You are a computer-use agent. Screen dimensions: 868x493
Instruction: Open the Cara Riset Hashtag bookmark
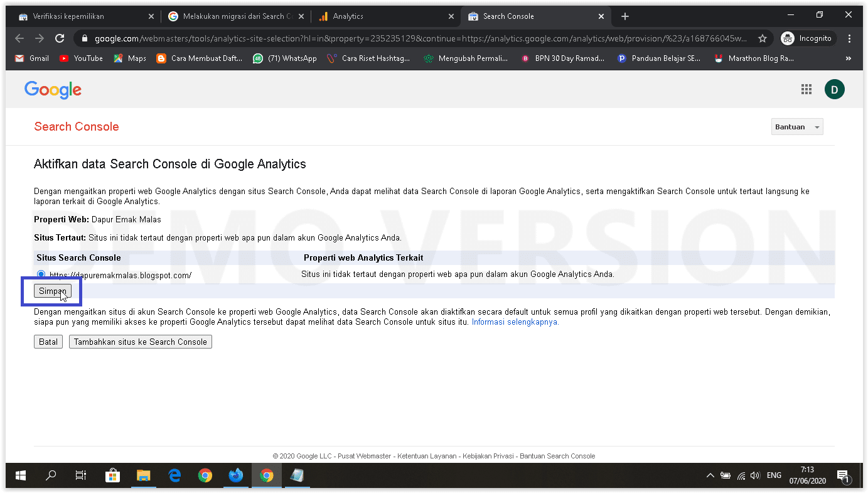point(369,58)
